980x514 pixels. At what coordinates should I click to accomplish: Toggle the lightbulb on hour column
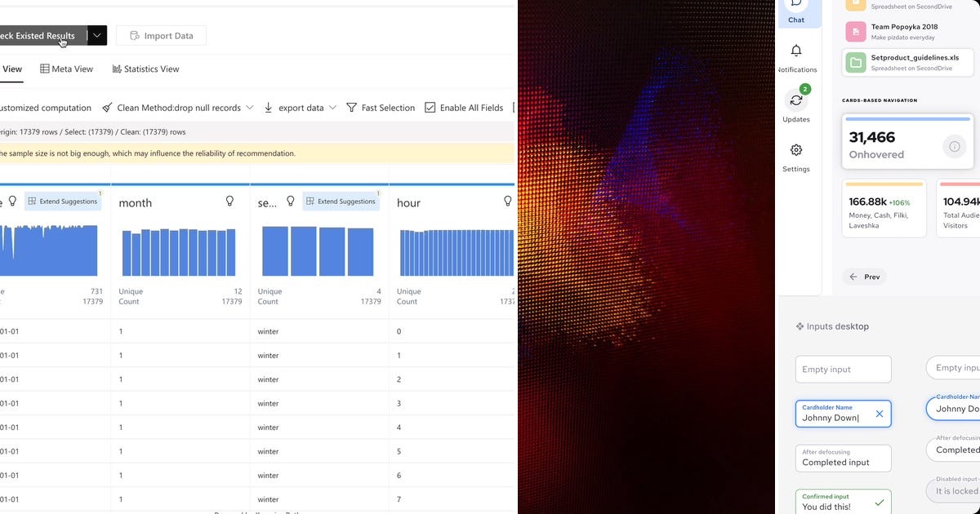click(x=508, y=202)
